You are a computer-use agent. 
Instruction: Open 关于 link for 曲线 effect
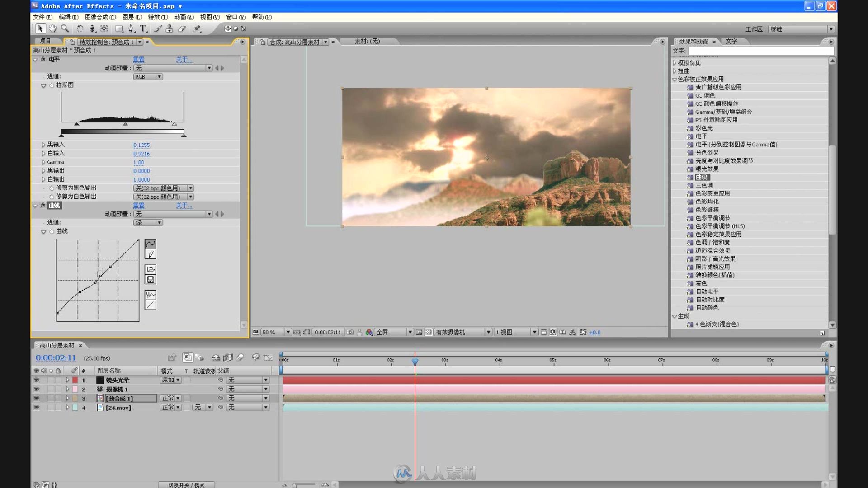coord(184,206)
